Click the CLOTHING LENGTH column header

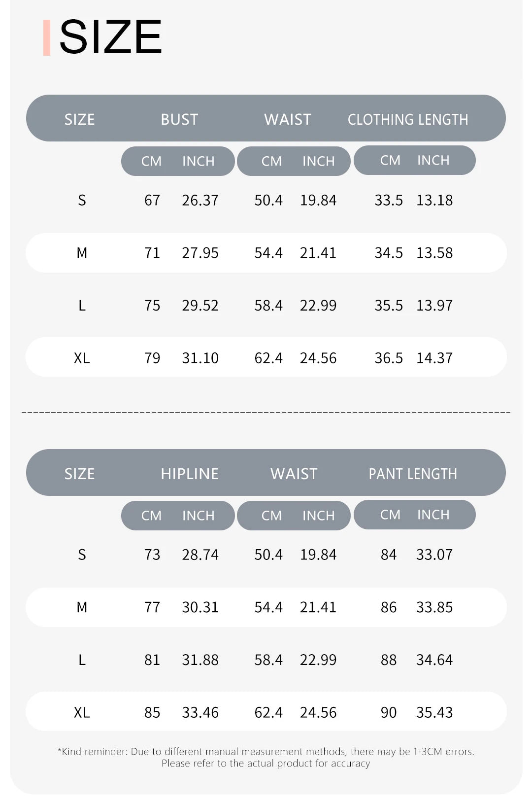pos(408,119)
